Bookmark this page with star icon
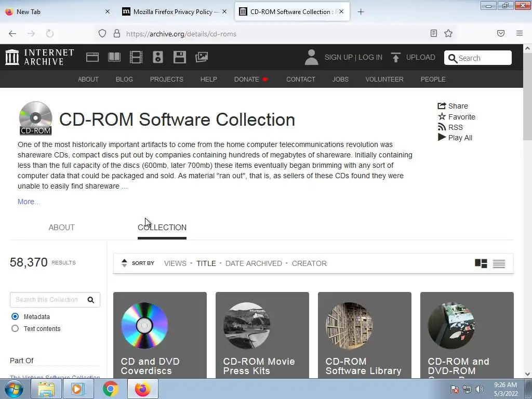 [x=448, y=33]
